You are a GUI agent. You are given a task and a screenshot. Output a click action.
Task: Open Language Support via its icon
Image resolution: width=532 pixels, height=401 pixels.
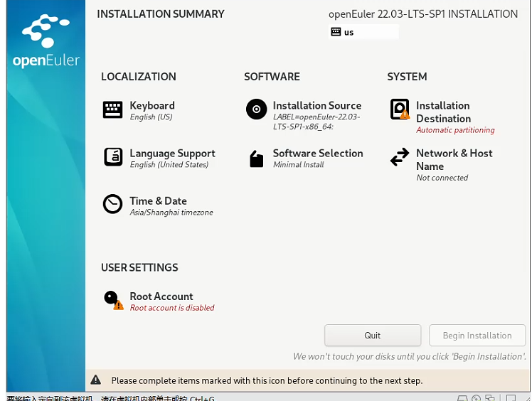click(113, 157)
